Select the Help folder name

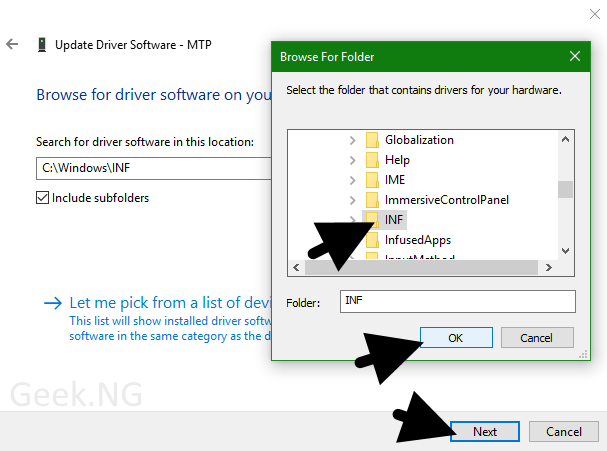click(x=397, y=160)
